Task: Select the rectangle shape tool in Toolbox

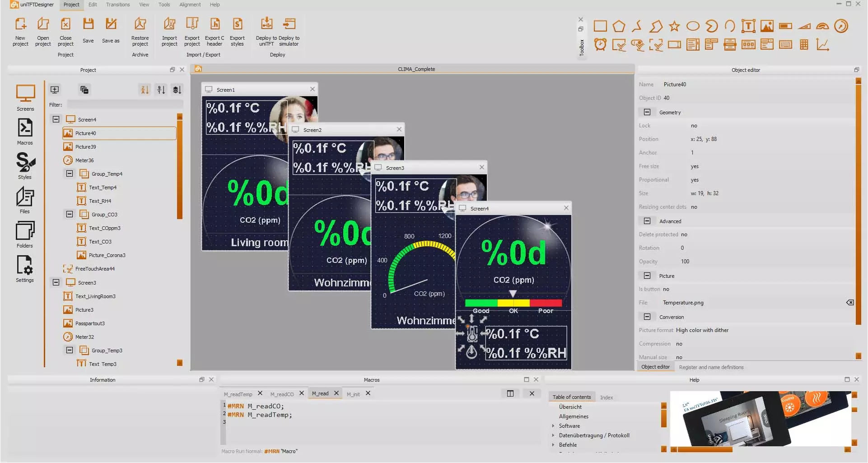Action: [600, 26]
